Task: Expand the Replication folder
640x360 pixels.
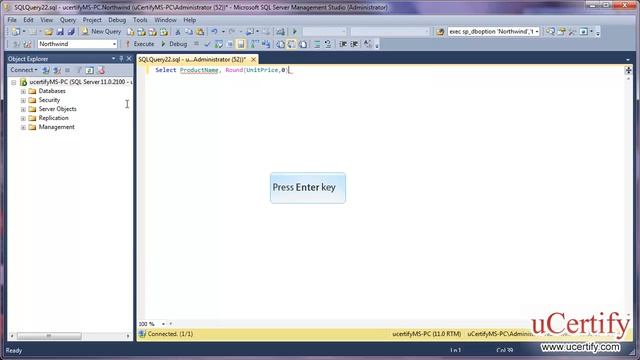Action: 23,118
